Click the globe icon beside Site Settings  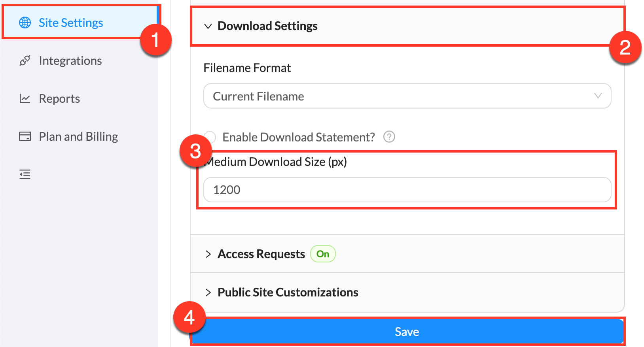25,23
